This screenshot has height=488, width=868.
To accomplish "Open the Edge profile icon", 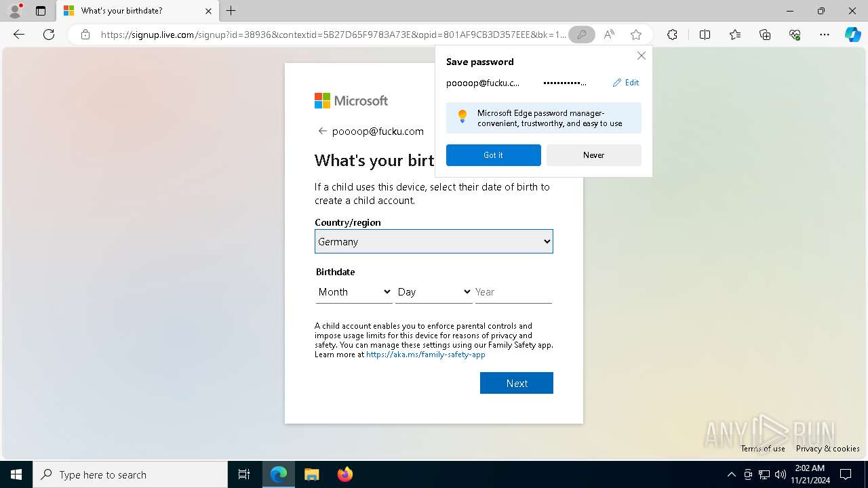I will coord(15,11).
